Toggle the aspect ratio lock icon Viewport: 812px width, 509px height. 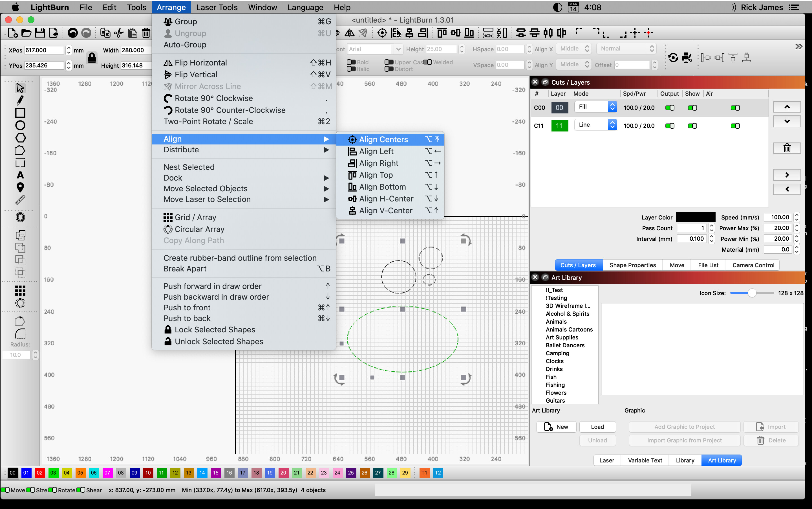point(92,58)
